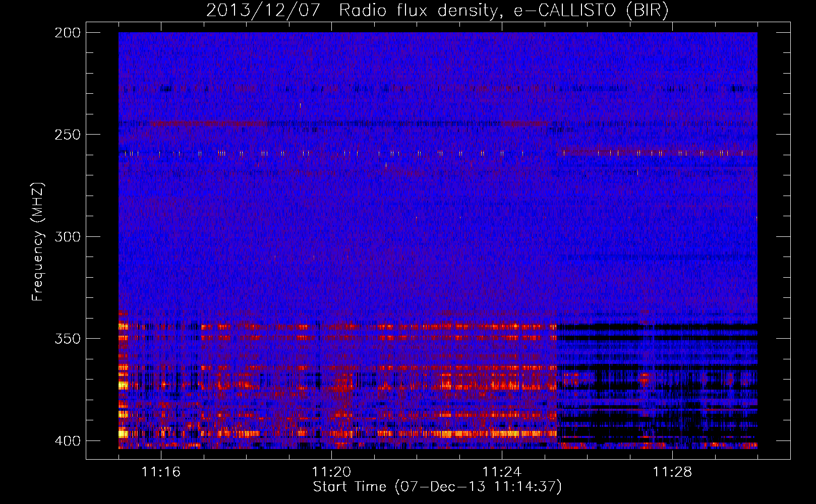Click the 250 frequency tick label

click(x=67, y=135)
